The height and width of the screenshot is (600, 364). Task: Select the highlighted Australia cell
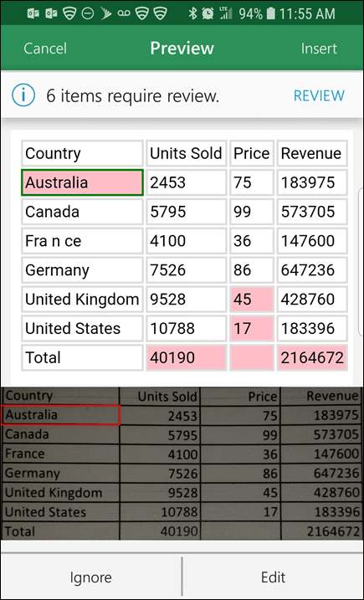pos(82,182)
